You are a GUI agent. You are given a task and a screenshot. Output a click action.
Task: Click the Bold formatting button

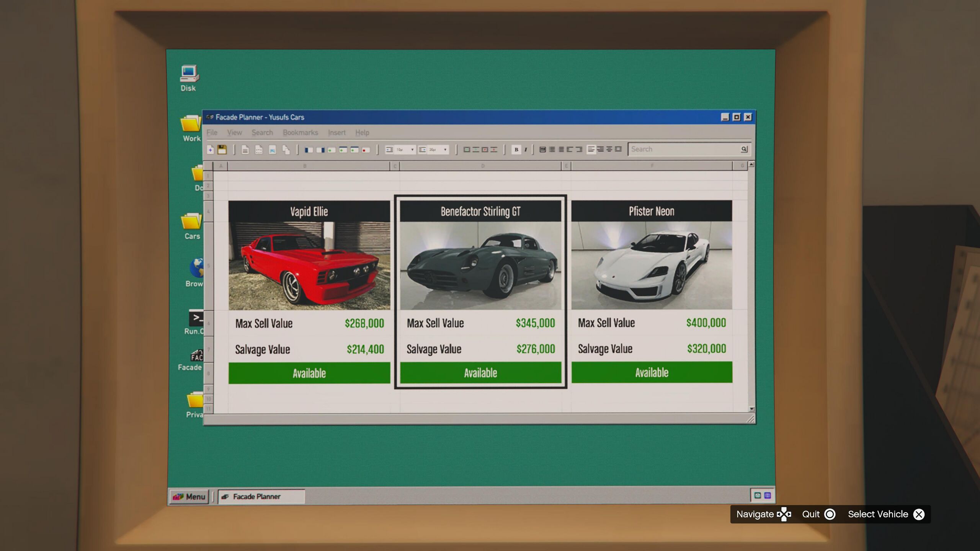click(516, 150)
